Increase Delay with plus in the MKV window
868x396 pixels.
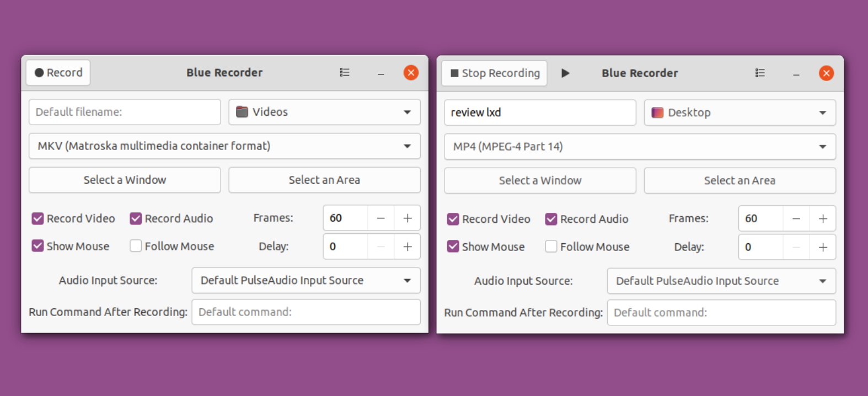pos(408,247)
